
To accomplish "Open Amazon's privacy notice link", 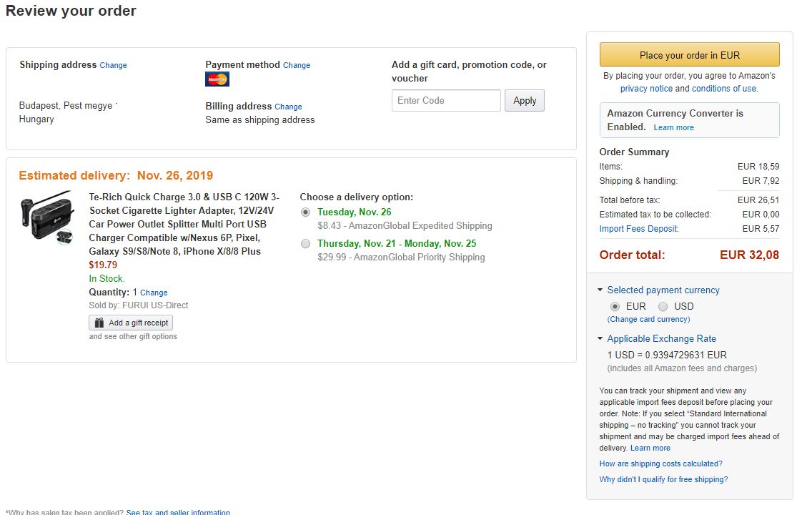I will [646, 89].
